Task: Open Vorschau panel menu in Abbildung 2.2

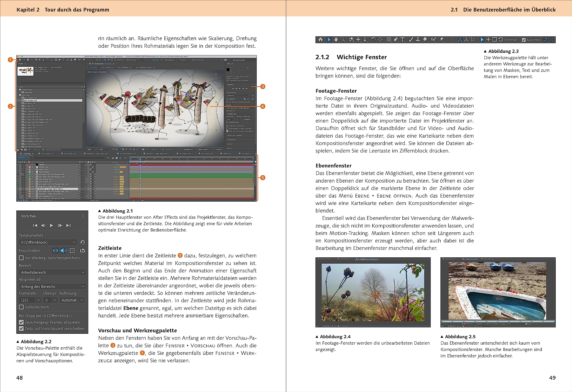Action: (x=83, y=216)
